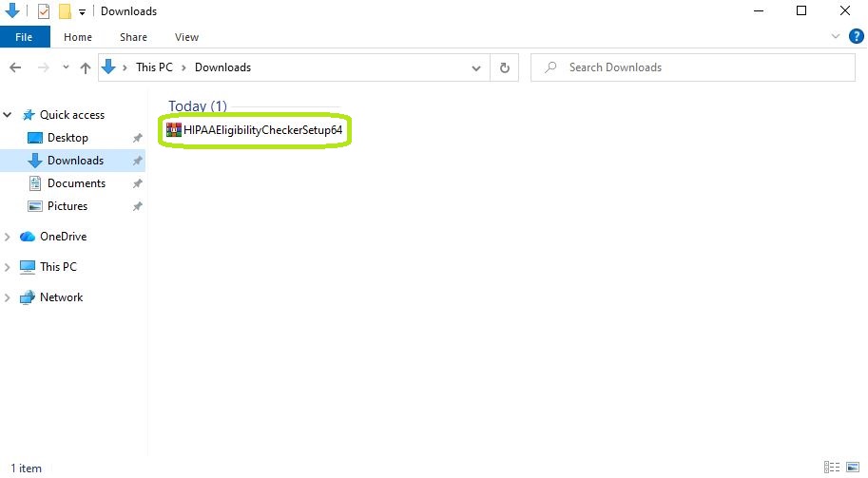
Task: Expand the Network tree node
Action: coord(8,297)
